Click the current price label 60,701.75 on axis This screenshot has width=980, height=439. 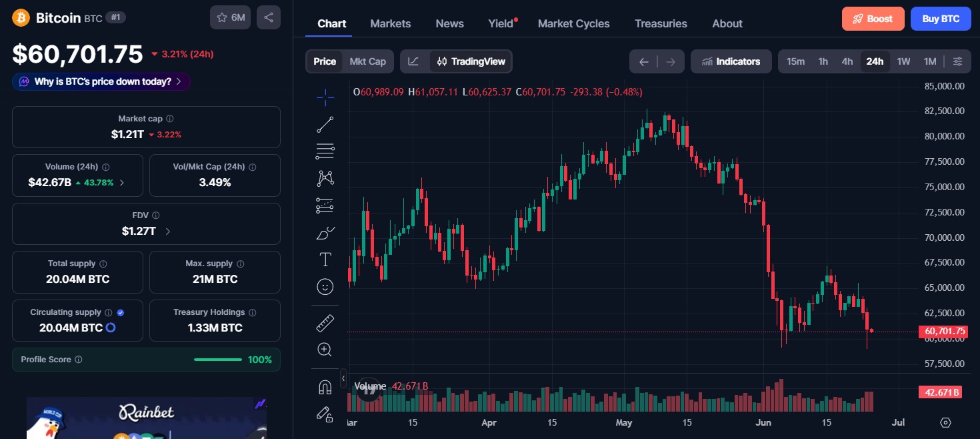pyautogui.click(x=942, y=331)
